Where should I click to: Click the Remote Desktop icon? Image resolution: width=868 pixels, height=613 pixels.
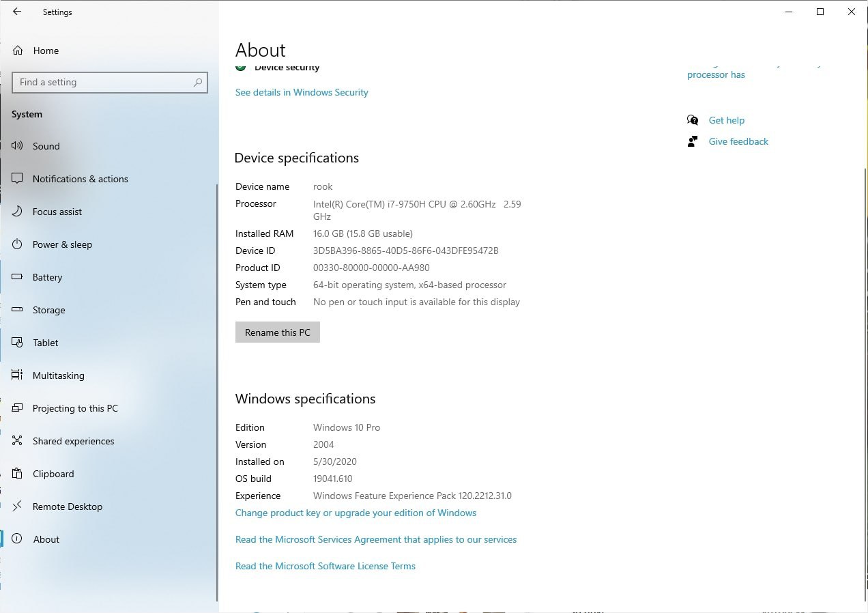pyautogui.click(x=18, y=507)
